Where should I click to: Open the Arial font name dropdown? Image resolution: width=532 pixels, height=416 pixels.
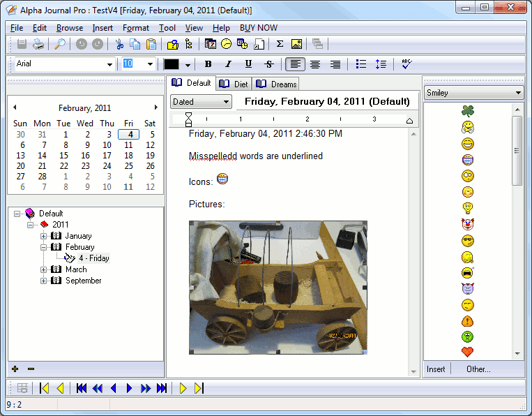[x=109, y=64]
